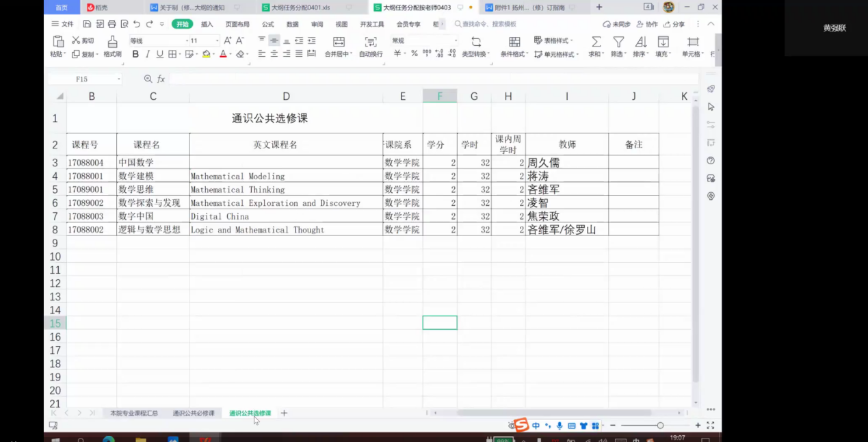868x442 pixels.
Task: Click the Filter (筛选) funnel icon
Action: [618, 42]
